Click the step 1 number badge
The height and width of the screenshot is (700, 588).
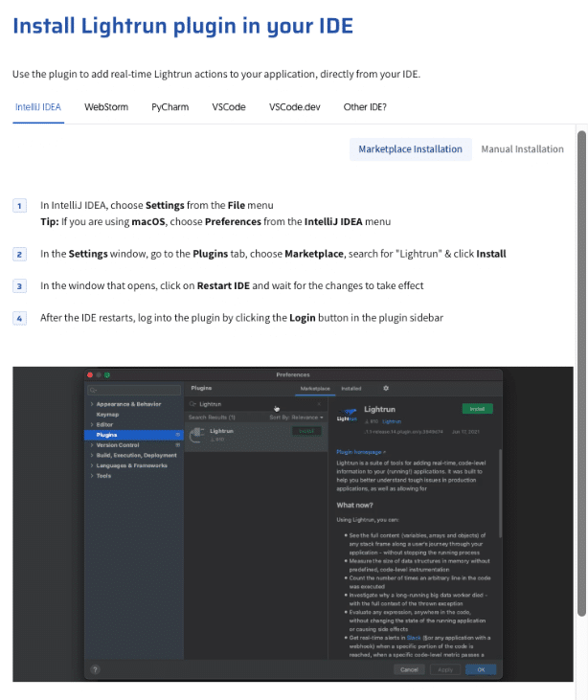pos(20,206)
